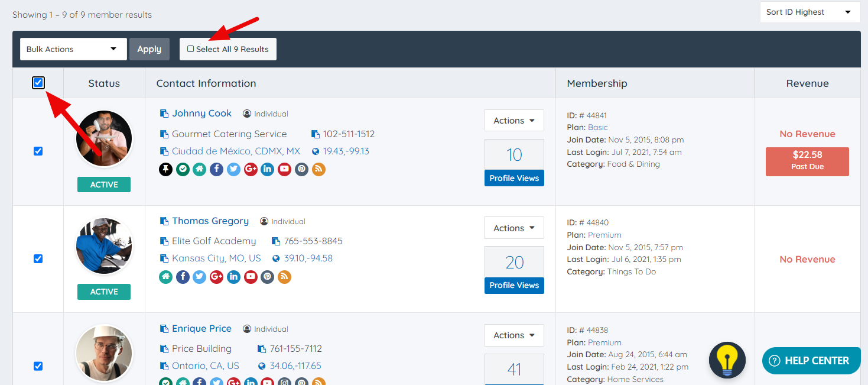Uncheck the header select-all checkbox
868x385 pixels.
[38, 83]
